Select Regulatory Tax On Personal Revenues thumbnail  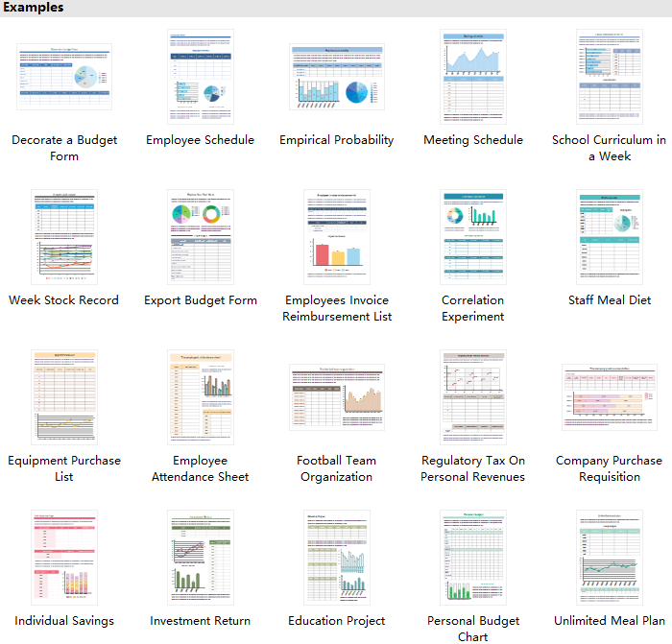click(x=473, y=397)
